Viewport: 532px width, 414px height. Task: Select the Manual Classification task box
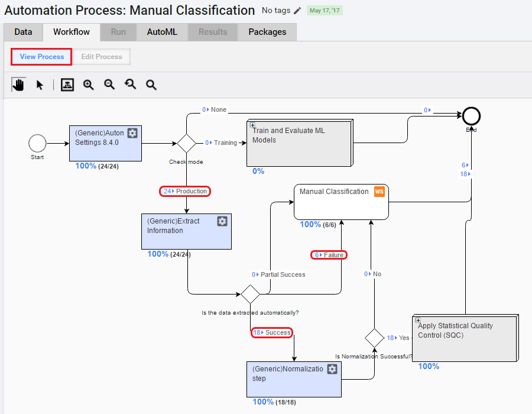coord(341,202)
